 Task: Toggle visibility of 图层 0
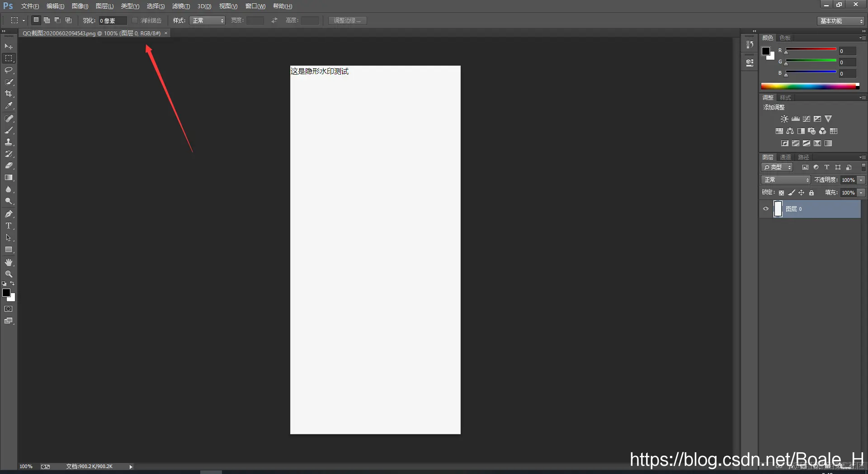click(766, 209)
